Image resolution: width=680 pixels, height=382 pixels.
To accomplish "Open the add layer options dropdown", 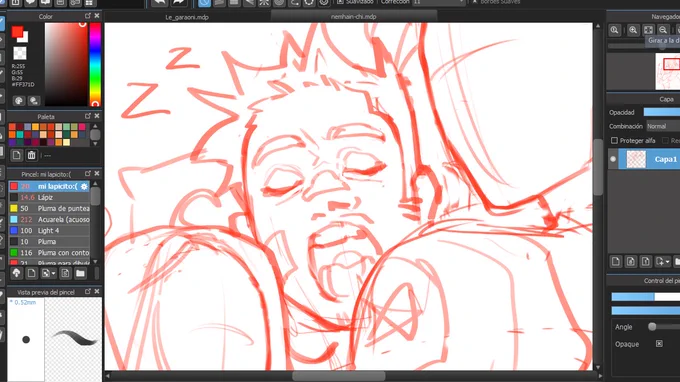I will [663, 261].
